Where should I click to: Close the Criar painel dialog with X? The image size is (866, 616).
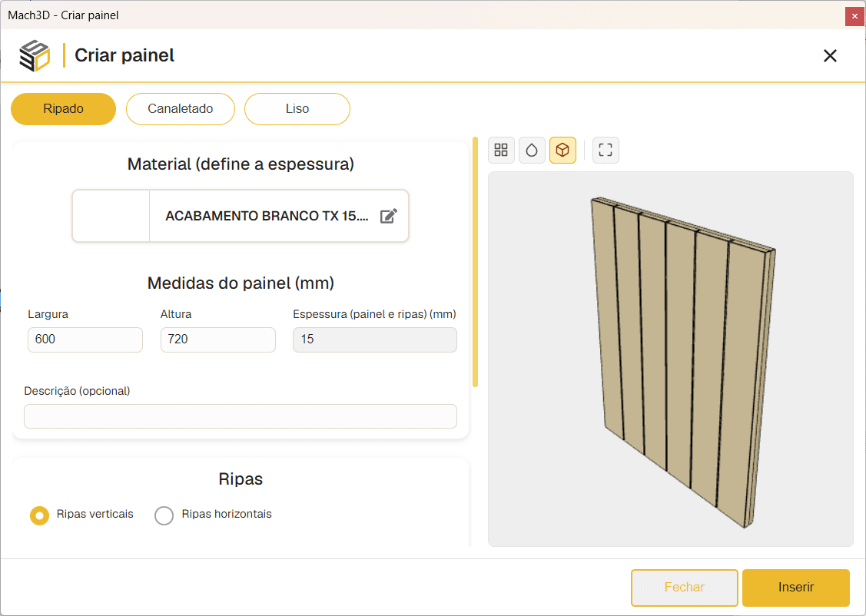(x=830, y=56)
